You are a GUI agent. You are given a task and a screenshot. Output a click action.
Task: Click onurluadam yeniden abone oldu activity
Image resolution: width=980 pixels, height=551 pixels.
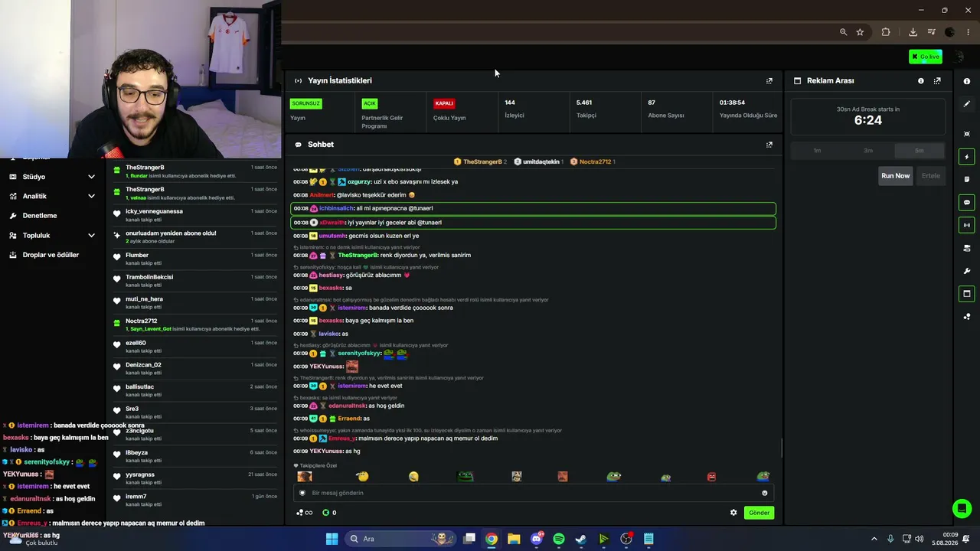(x=195, y=236)
